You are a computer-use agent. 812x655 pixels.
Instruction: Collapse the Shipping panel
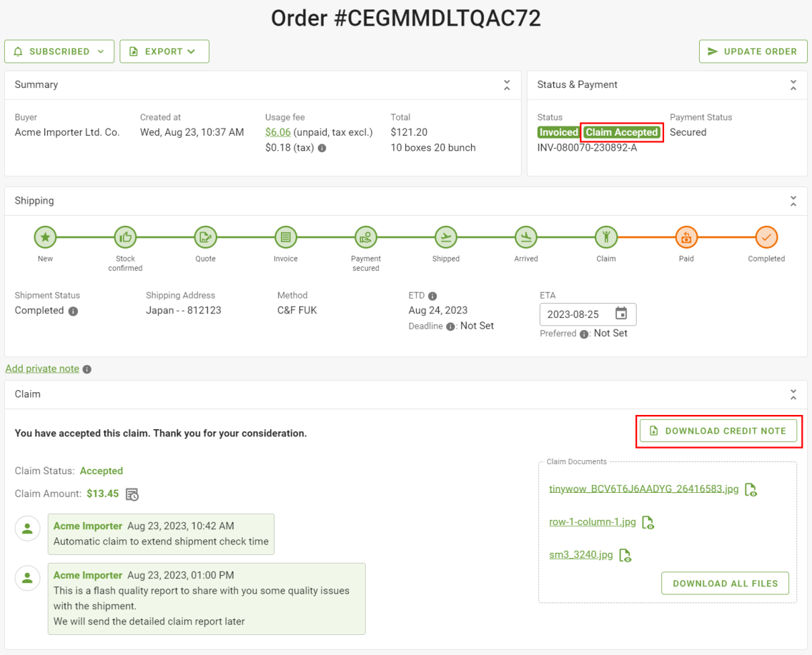pos(793,201)
